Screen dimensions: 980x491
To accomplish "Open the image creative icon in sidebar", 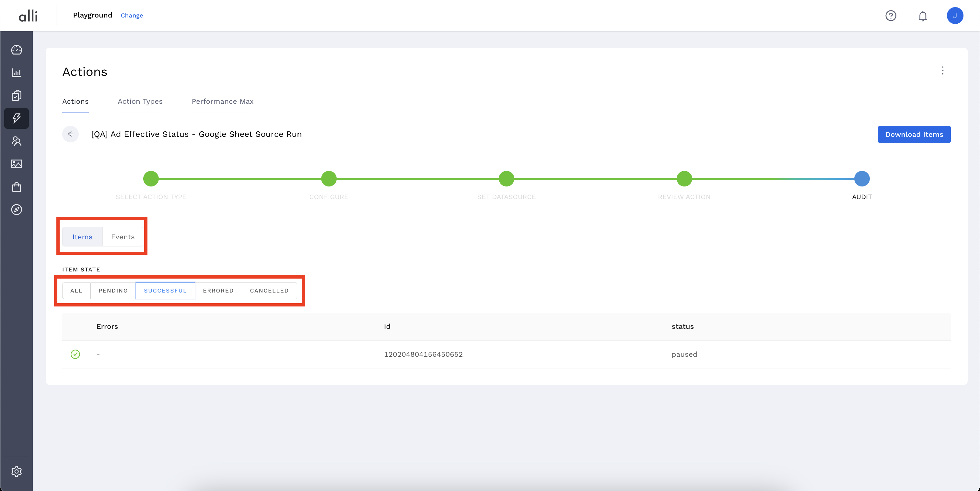I will 16,164.
